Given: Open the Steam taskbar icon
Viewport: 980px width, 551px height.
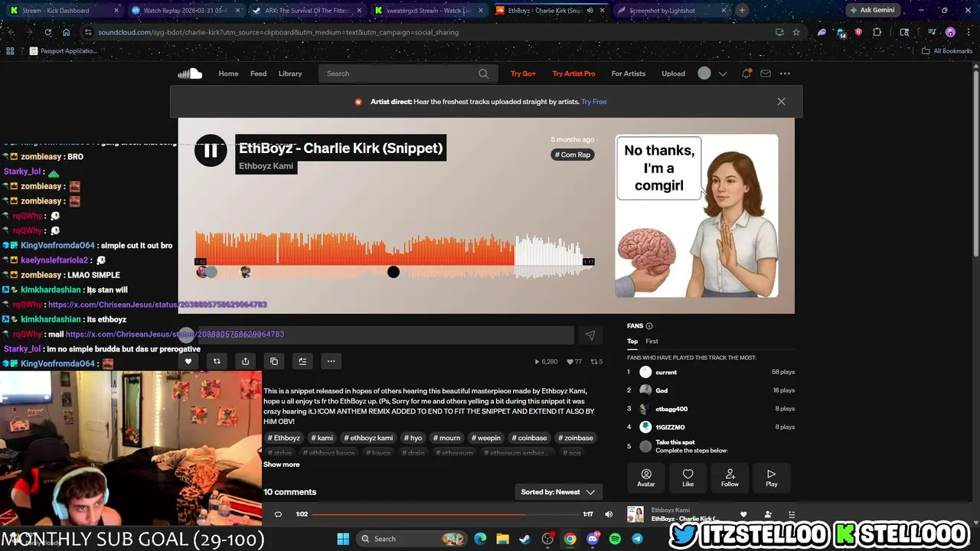Looking at the screenshot, I should tap(524, 539).
